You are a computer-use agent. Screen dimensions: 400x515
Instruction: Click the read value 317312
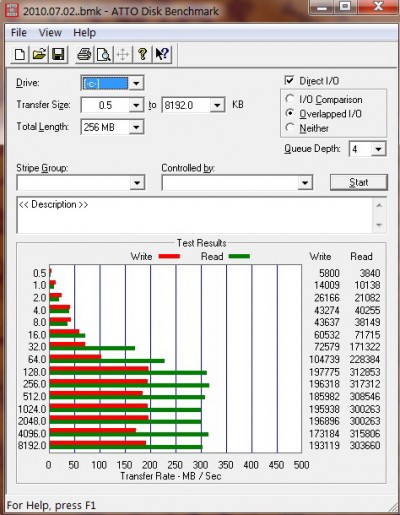pyautogui.click(x=365, y=384)
